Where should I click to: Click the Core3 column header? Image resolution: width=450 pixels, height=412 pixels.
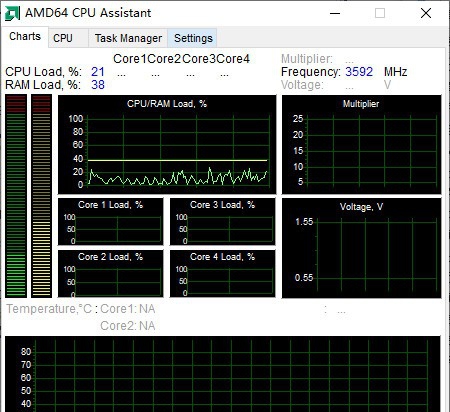point(199,59)
